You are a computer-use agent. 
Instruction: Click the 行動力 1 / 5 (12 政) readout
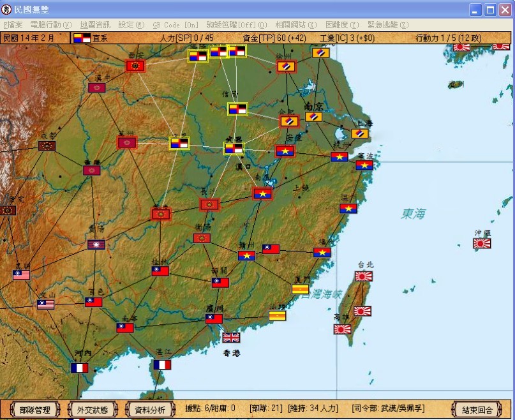(449, 38)
